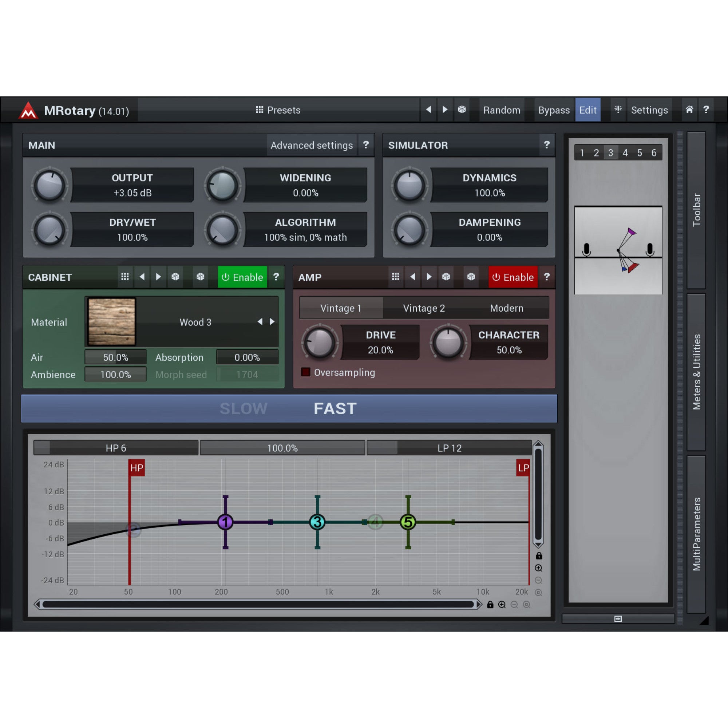
Task: Click the DRIVE knob
Action: coord(320,343)
